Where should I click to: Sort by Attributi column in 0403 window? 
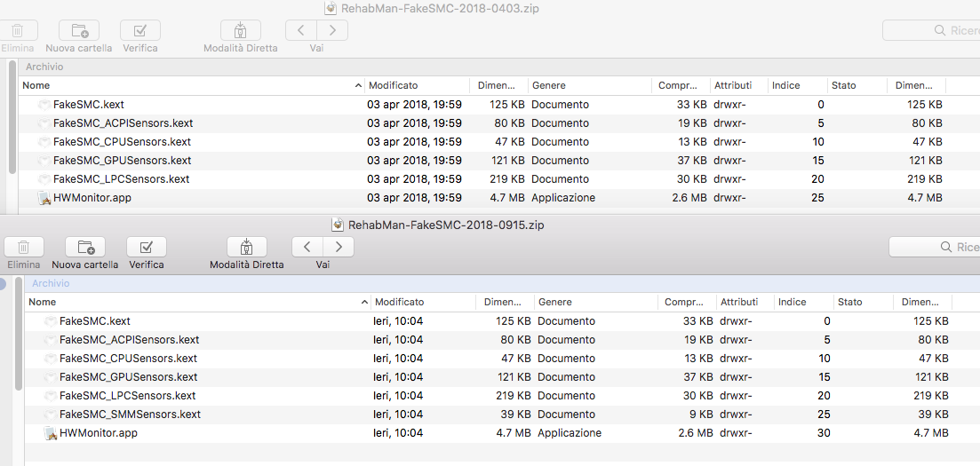click(738, 85)
